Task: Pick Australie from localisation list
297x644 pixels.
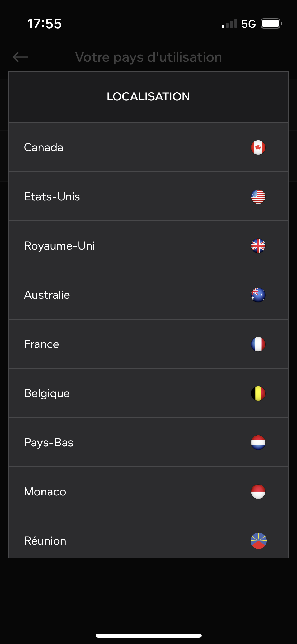Action: [148, 295]
